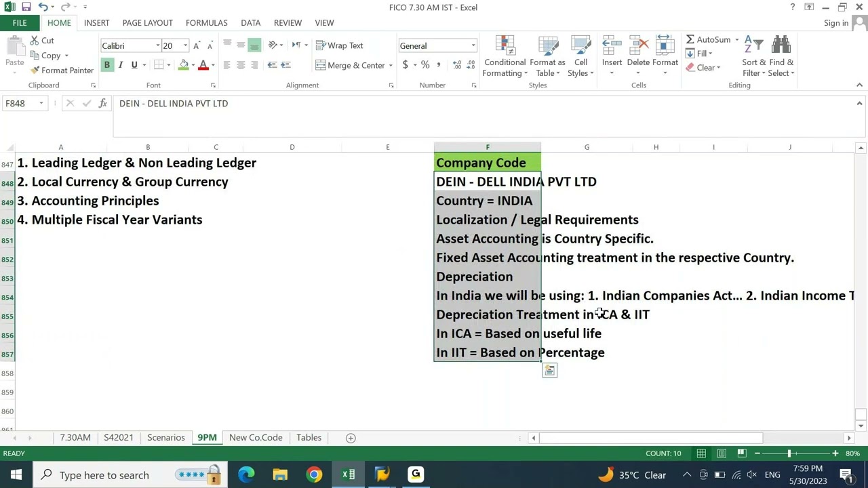The width and height of the screenshot is (868, 488).
Task: Toggle Middle Align
Action: point(241,45)
